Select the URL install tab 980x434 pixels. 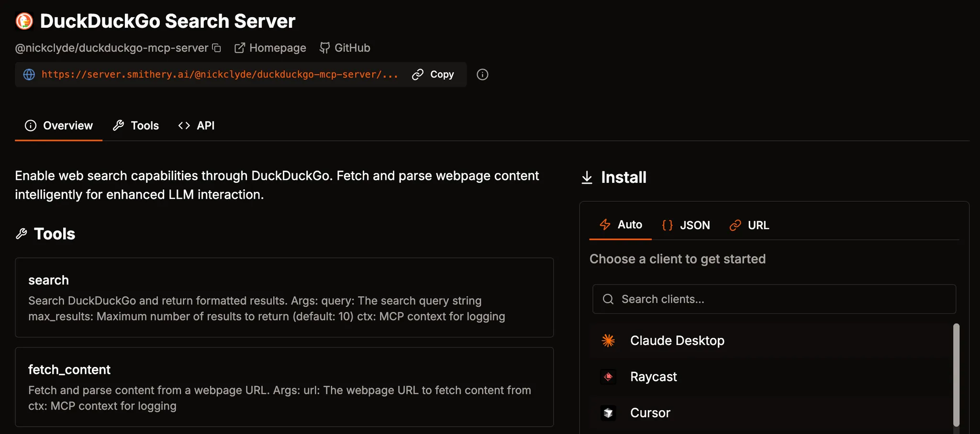click(749, 225)
